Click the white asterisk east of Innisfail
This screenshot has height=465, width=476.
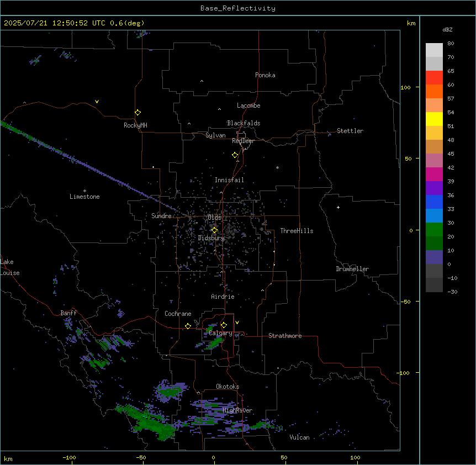277,167
